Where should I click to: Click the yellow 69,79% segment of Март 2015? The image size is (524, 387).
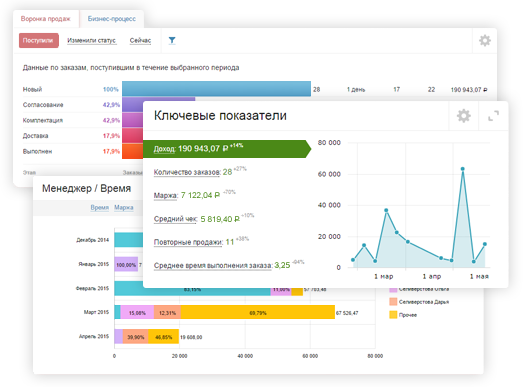coord(258,312)
